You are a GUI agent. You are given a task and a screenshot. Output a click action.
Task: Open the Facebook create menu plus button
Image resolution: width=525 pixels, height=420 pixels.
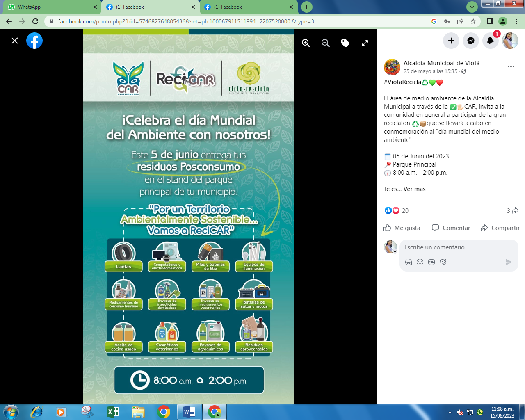pos(451,41)
